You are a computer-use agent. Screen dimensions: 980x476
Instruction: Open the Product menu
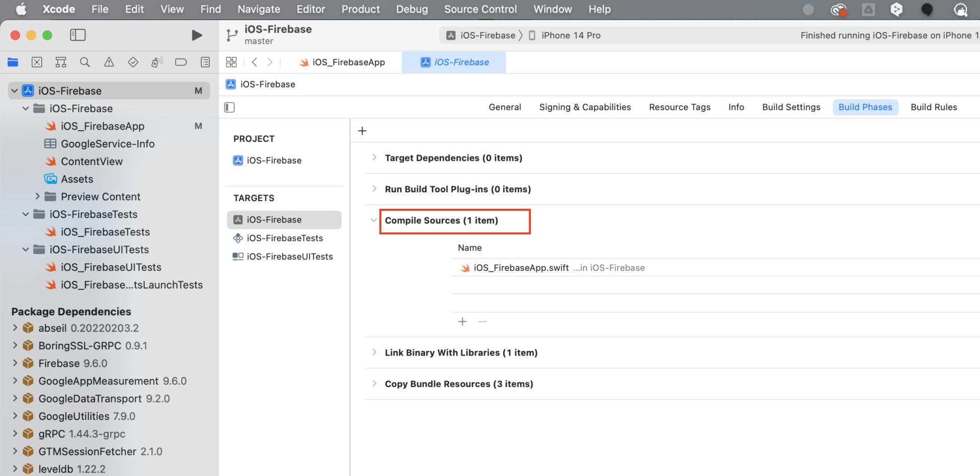[360, 9]
